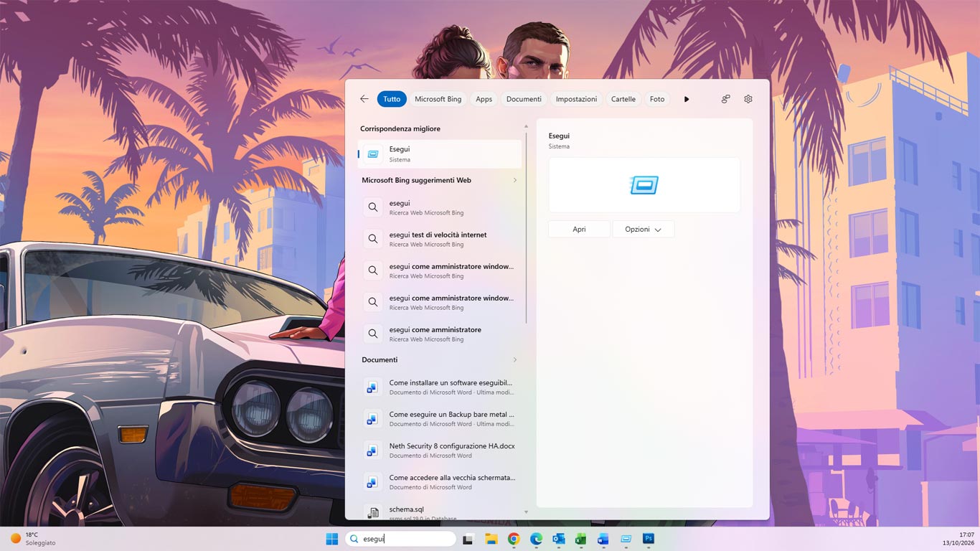Image resolution: width=980 pixels, height=551 pixels.
Task: Switch to the Cartelle filter tab
Action: 623,99
